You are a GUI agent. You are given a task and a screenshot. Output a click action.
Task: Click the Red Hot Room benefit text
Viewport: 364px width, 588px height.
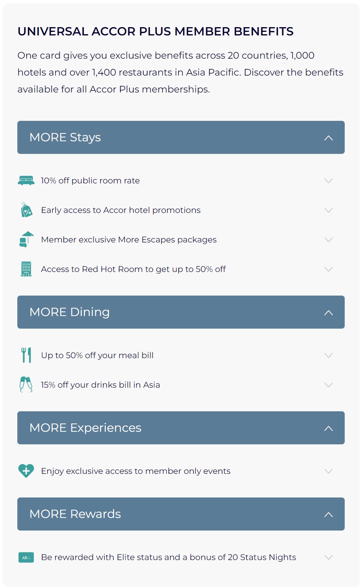[133, 269]
